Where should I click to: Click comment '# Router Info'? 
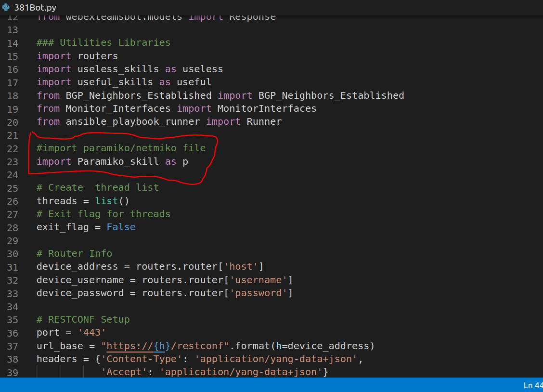point(75,254)
